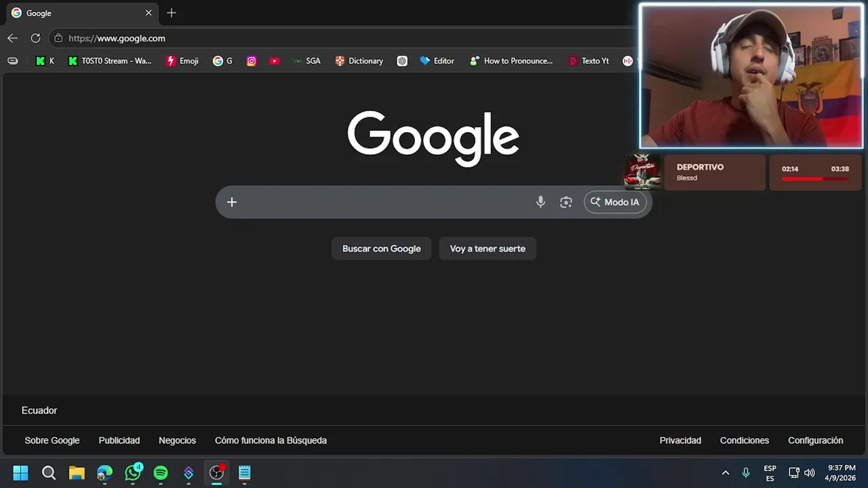868x488 pixels.
Task: Click the DEPORTIVO album cover thumbnail
Action: point(643,172)
